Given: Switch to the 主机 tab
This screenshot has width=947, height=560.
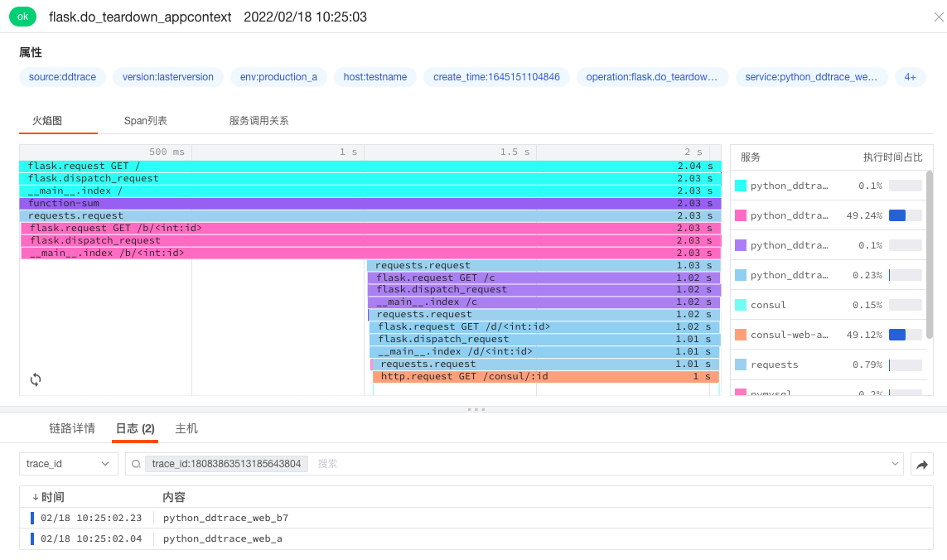Looking at the screenshot, I should click(186, 428).
